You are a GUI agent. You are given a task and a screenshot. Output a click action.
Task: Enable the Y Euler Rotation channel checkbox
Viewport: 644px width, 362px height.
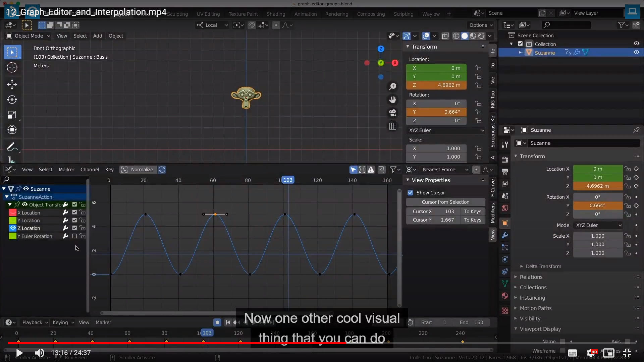click(x=74, y=236)
